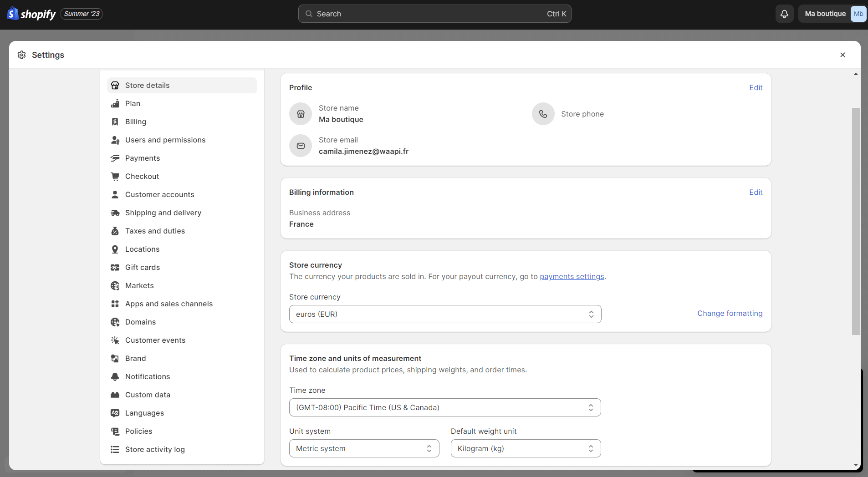
Task: Click the store name icon in Profile
Action: pos(301,114)
